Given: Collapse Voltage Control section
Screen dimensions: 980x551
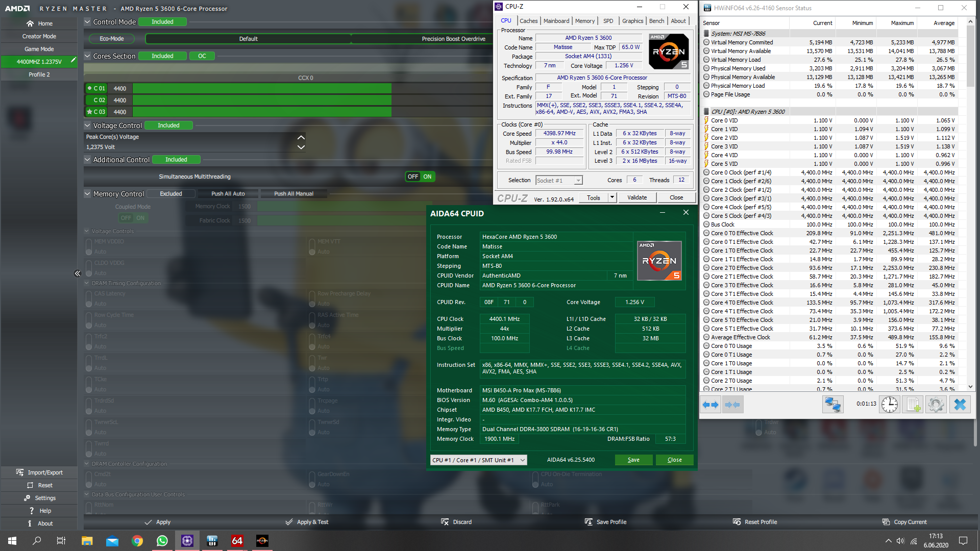Looking at the screenshot, I should [x=87, y=126].
